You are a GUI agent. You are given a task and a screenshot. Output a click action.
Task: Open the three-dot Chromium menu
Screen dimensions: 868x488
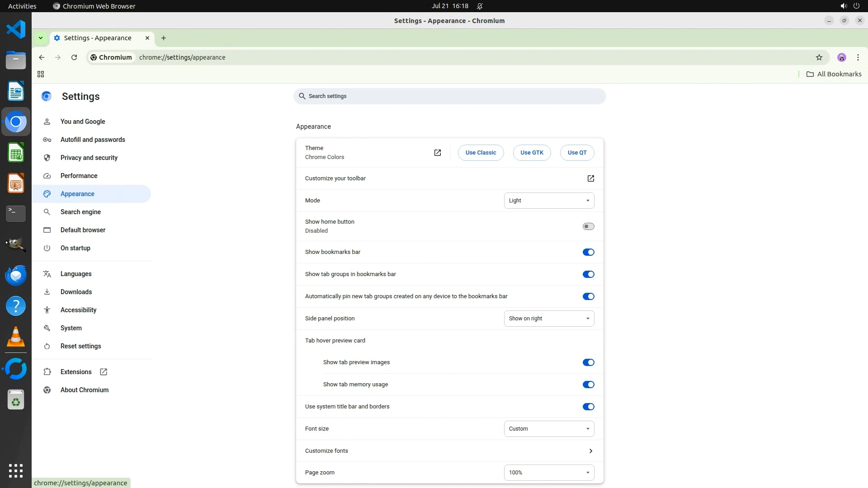click(858, 57)
